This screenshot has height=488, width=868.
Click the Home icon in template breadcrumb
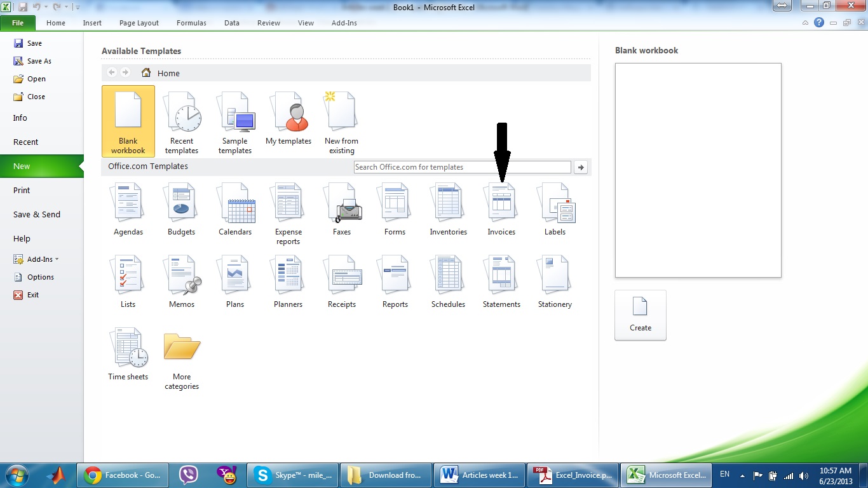tap(146, 73)
